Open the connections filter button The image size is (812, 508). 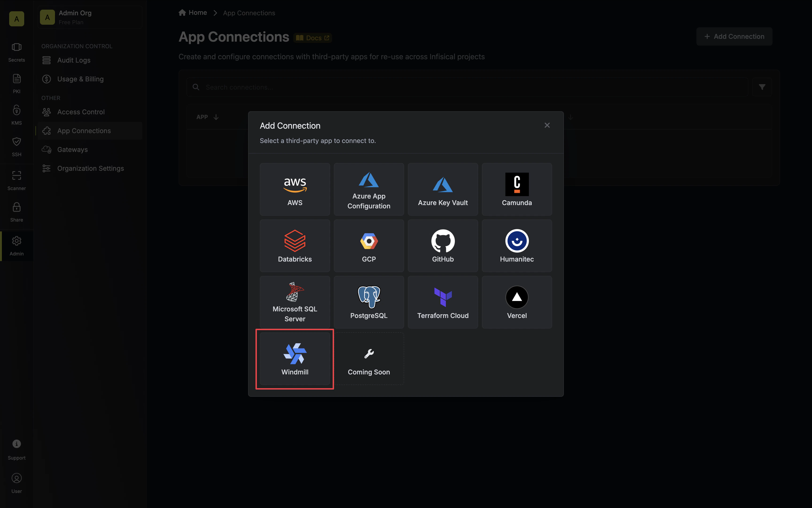click(x=762, y=87)
